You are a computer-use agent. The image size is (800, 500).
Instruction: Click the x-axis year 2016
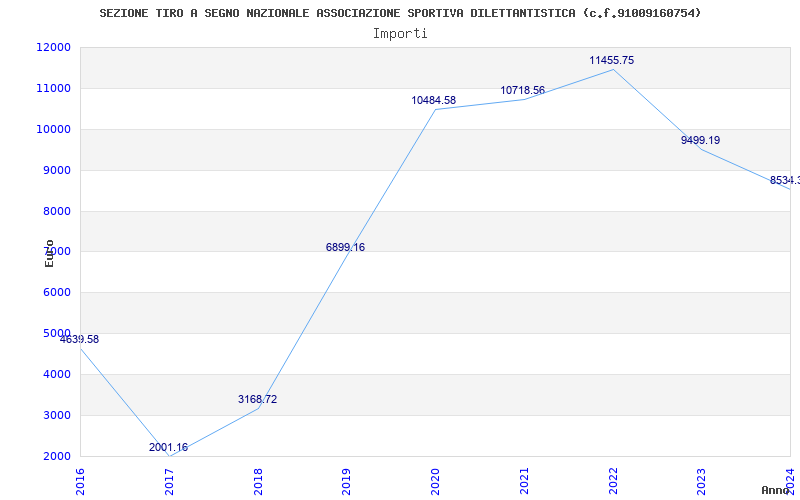(80, 481)
